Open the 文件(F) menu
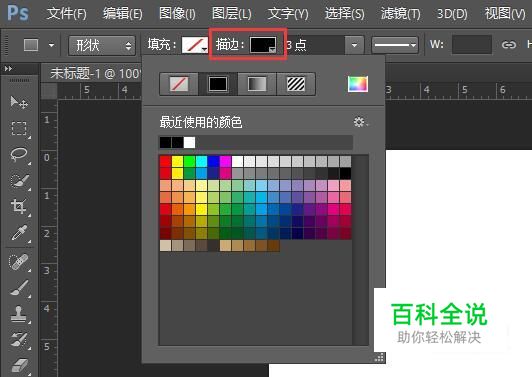The height and width of the screenshot is (377, 532). click(x=66, y=14)
